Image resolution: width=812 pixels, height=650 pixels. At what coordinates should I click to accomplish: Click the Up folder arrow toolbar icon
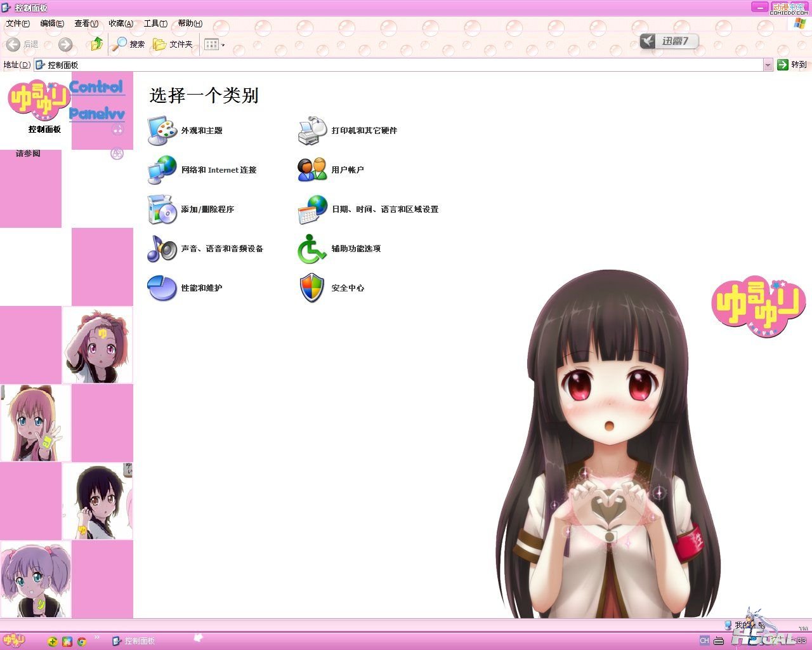click(96, 44)
